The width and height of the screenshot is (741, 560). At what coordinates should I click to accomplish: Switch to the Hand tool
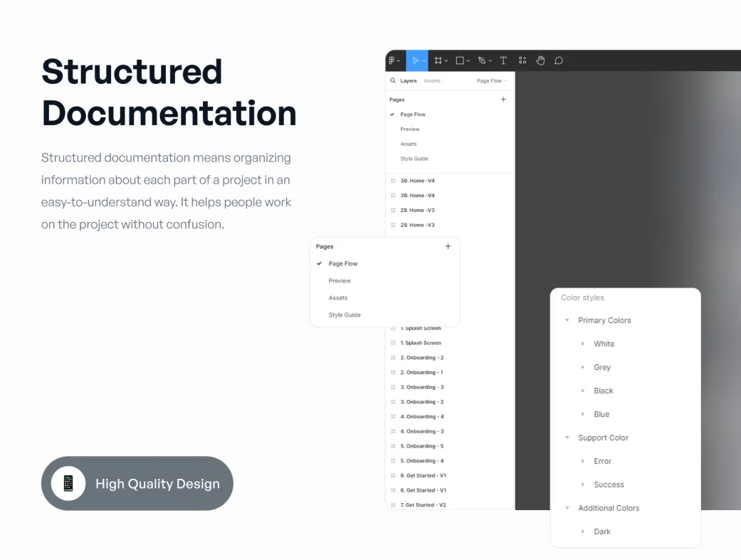(540, 60)
